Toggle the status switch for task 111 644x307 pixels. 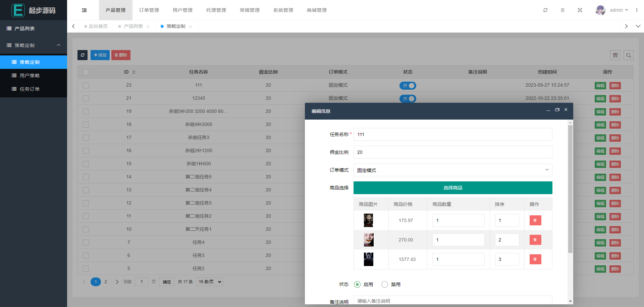(x=408, y=86)
